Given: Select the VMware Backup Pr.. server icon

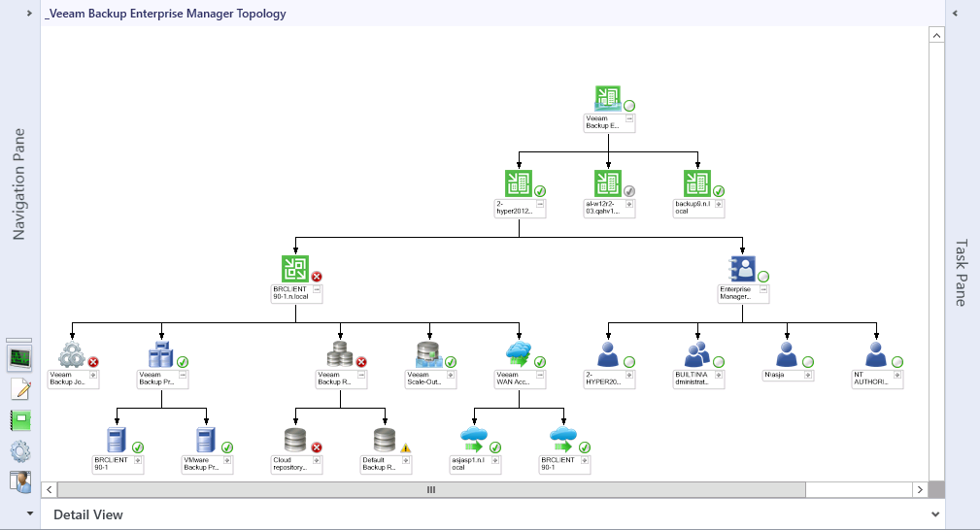Looking at the screenshot, I should [206, 440].
